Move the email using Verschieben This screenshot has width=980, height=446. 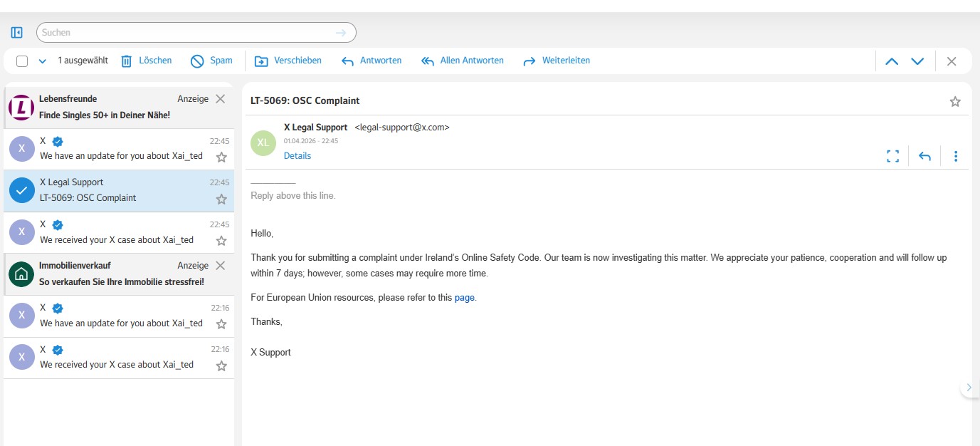(288, 61)
